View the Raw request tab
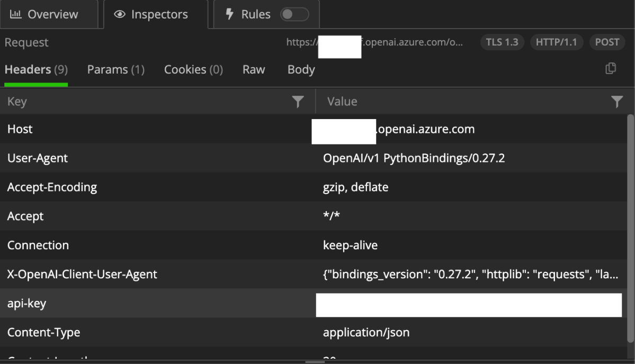635x364 pixels. (x=254, y=70)
